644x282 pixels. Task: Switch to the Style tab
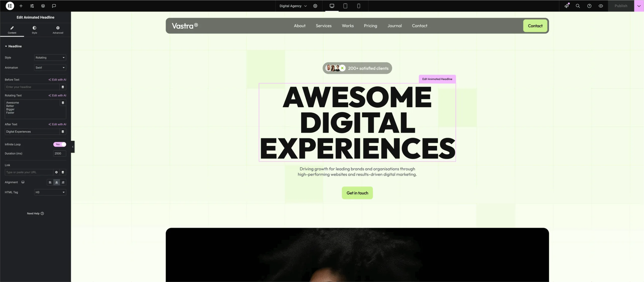[x=34, y=30]
